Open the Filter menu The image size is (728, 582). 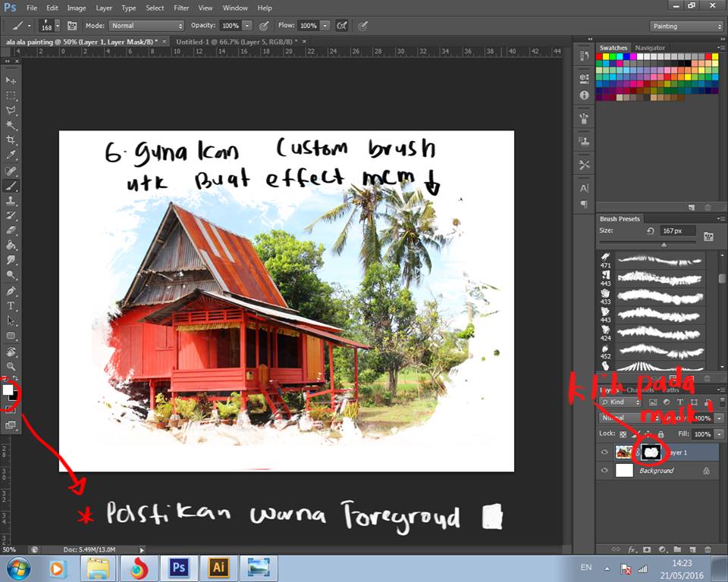coord(181,8)
